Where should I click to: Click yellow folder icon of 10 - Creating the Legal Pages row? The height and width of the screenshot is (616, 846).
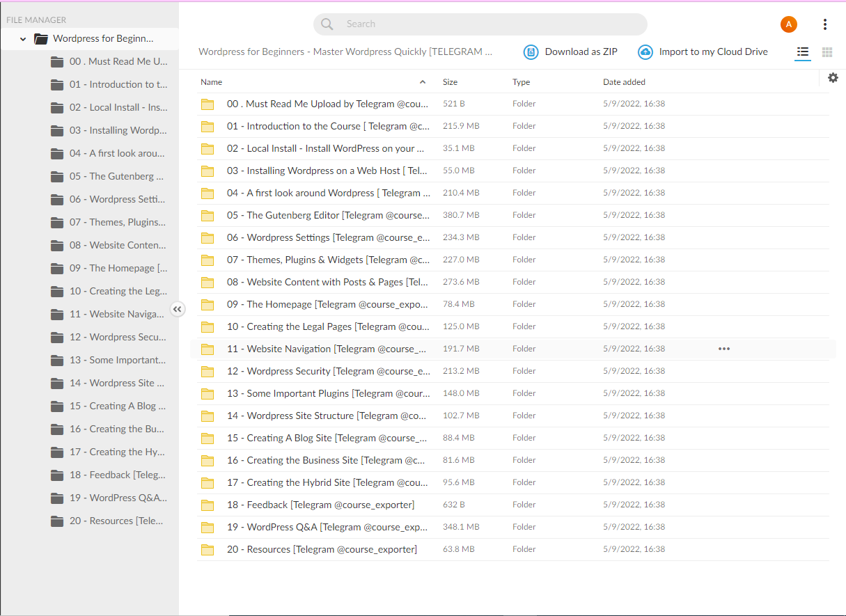point(207,327)
